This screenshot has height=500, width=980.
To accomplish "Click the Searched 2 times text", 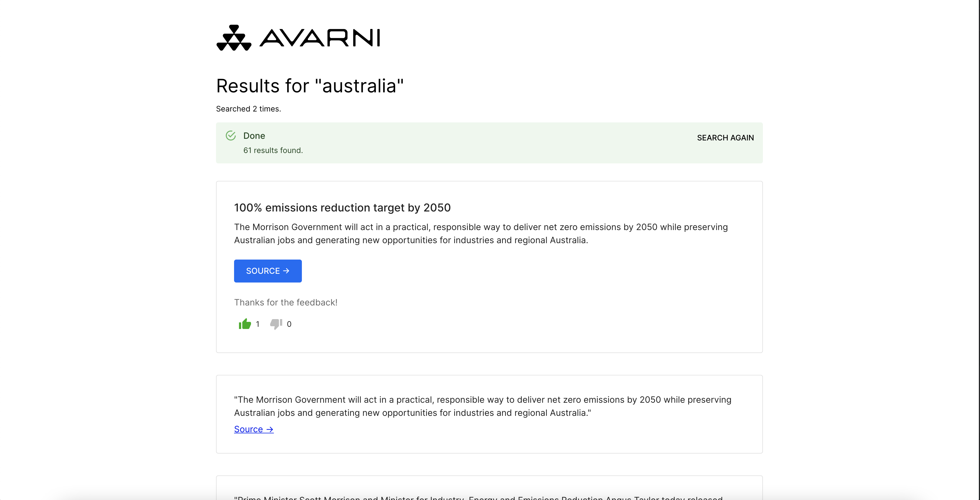I will click(249, 109).
